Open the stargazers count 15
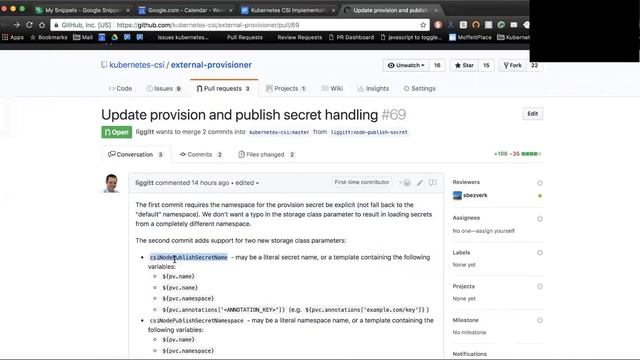The height and width of the screenshot is (360, 640). (x=486, y=65)
